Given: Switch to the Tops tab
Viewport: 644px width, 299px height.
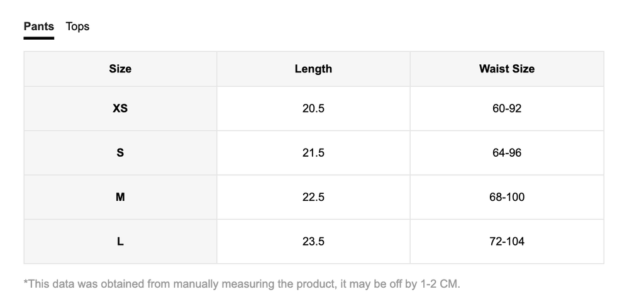Looking at the screenshot, I should (77, 26).
